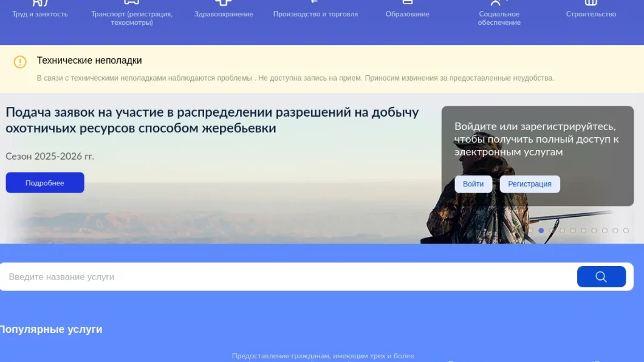The height and width of the screenshot is (362, 644).
Task: Select the Здравоохранение cross icon
Action: click(224, 2)
